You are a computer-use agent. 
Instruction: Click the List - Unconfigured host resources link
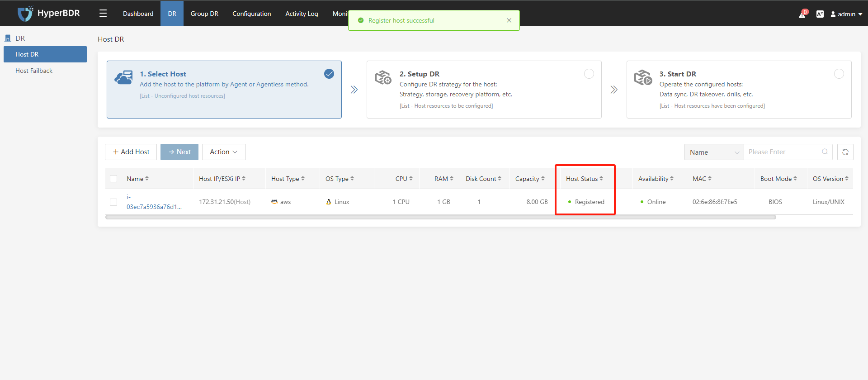coord(182,96)
